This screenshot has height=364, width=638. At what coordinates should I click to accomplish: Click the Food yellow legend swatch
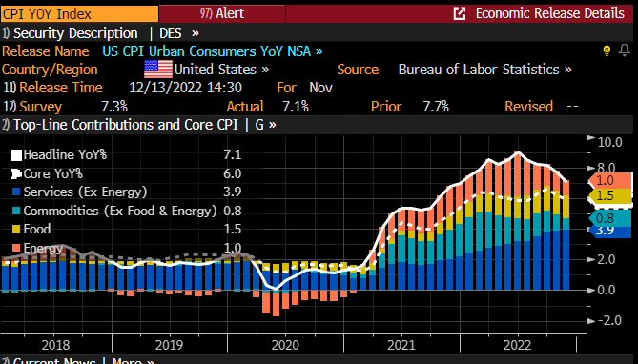16,229
